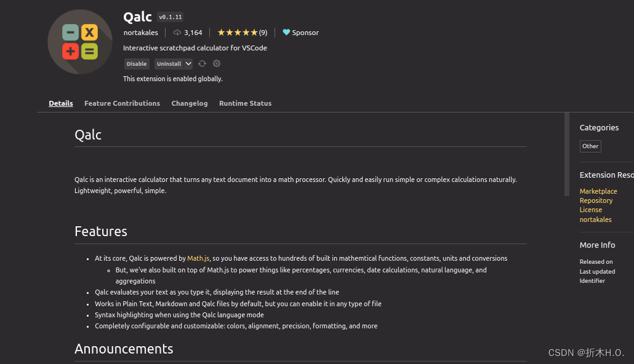Open the Repository resource link
The width and height of the screenshot is (634, 364).
tap(596, 200)
